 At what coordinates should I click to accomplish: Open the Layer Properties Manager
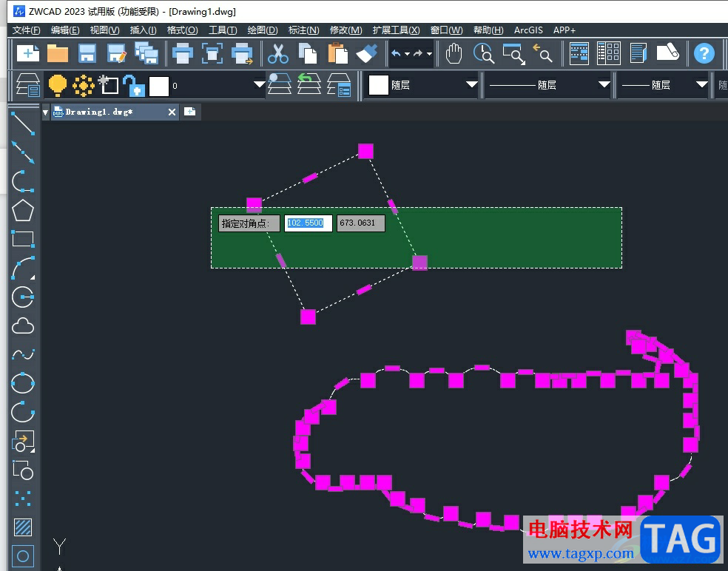click(28, 85)
